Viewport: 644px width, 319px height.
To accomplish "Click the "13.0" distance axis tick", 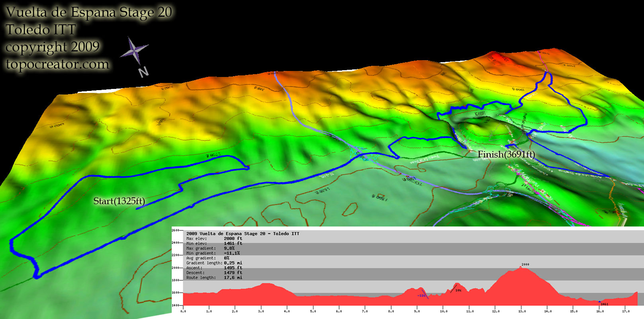I will (x=522, y=311).
